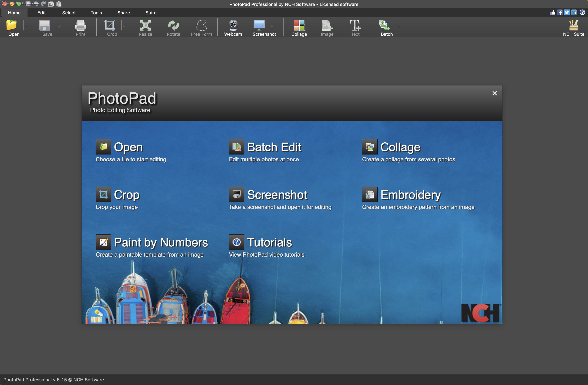Click the Text tool toolbar icon
This screenshot has height=385, width=588.
355,25
